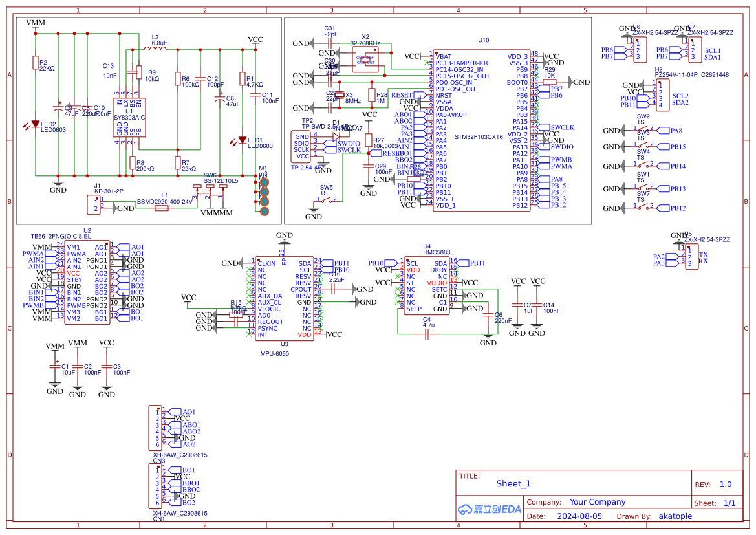Click the drawn-by name akatople
The height and width of the screenshot is (535, 756).
(675, 516)
